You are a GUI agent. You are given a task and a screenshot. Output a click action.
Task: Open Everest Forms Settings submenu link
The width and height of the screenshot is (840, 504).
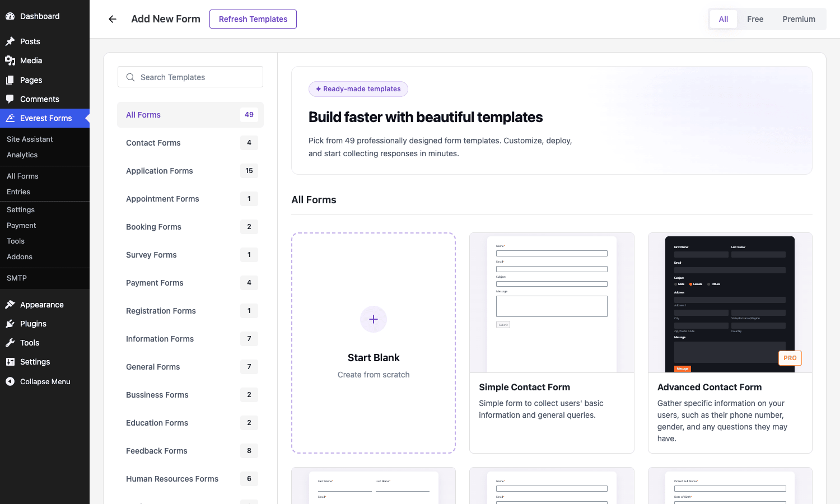(x=21, y=209)
